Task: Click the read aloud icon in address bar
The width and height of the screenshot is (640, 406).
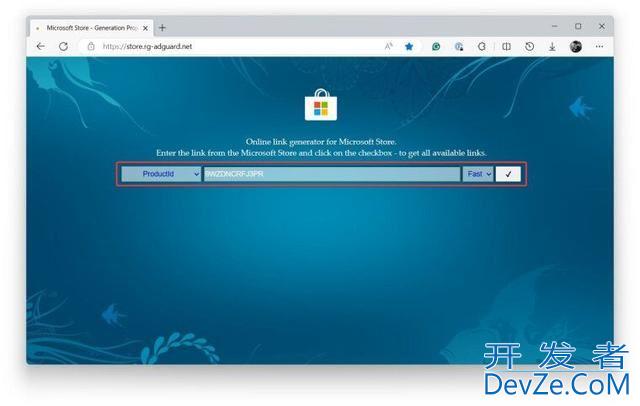Action: tap(389, 47)
